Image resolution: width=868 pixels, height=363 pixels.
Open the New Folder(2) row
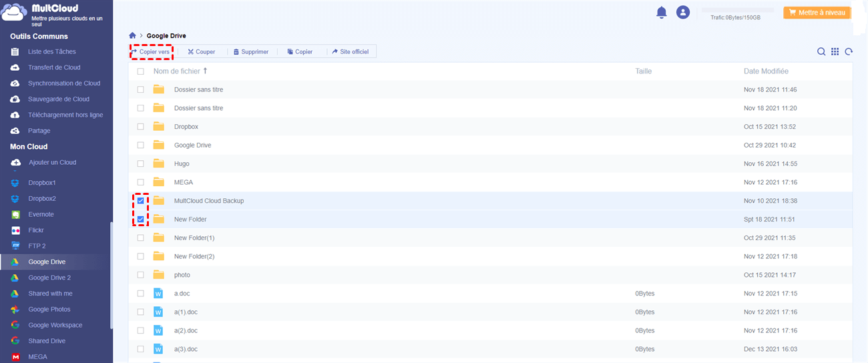[490, 256]
